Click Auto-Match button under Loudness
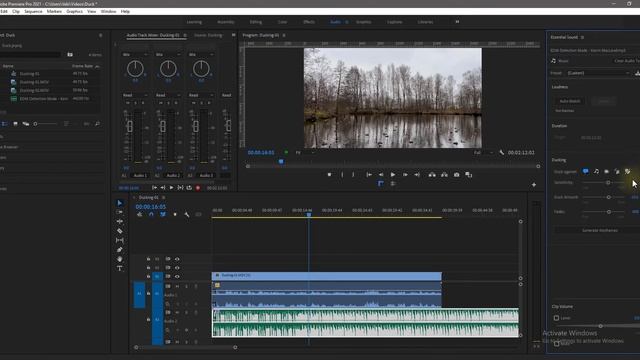This screenshot has height=360, width=640. 569,101
